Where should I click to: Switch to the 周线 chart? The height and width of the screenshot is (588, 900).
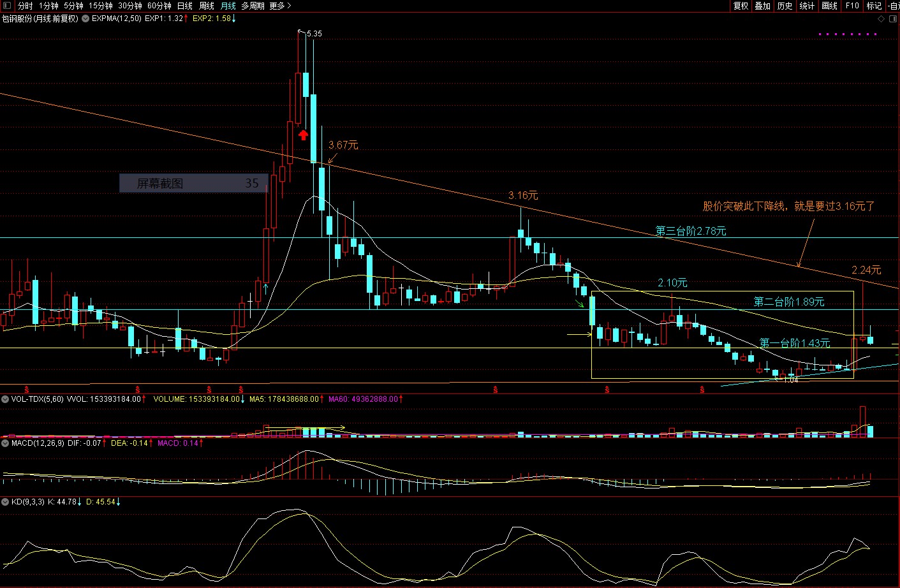tap(207, 6)
